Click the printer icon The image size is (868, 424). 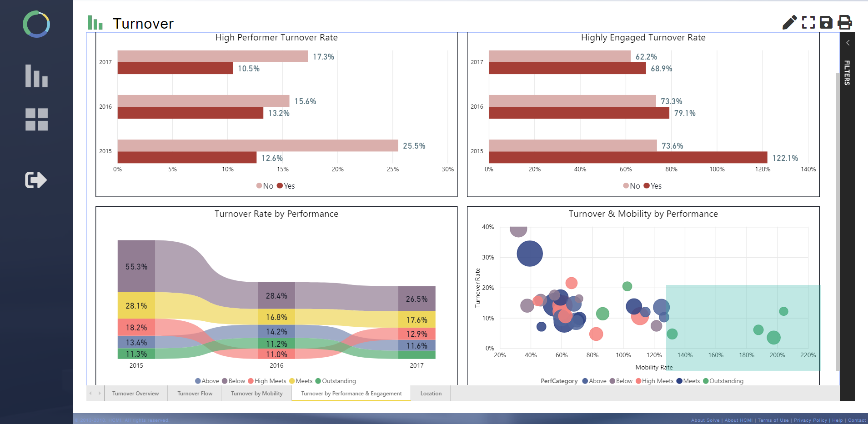click(x=844, y=22)
